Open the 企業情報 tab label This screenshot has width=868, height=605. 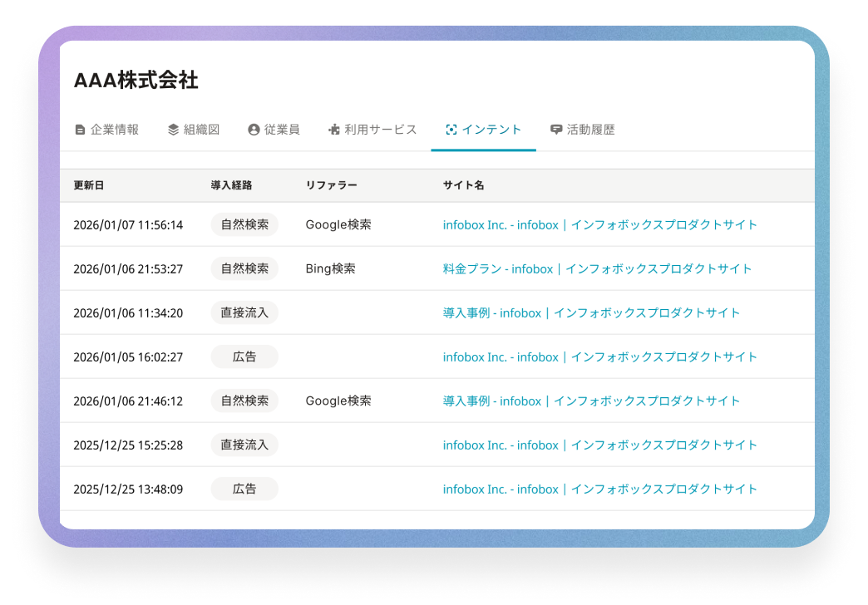(115, 130)
